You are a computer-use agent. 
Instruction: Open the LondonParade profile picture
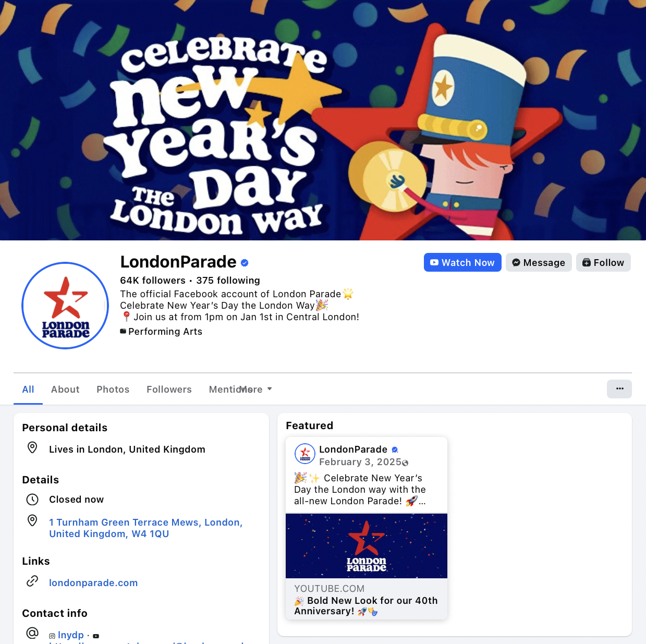65,306
